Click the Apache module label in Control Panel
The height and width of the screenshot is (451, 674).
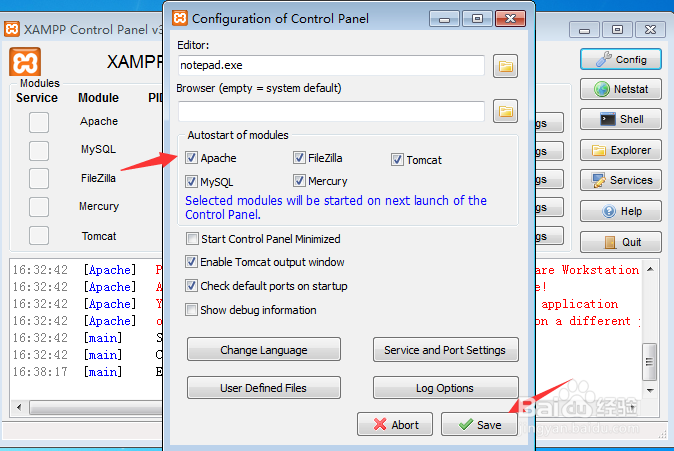click(99, 121)
